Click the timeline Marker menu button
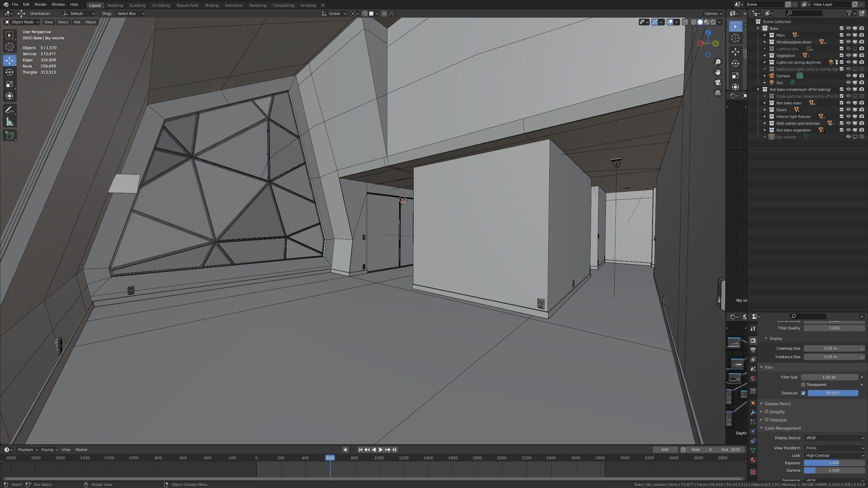This screenshot has width=868, height=488. pos(81,450)
